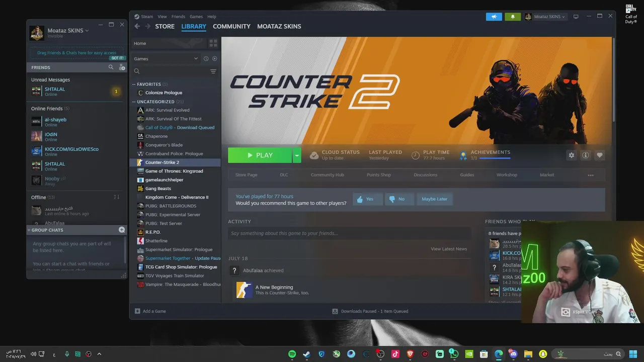Viewport: 644px width, 362px height.
Task: Open TikTok from the taskbar
Action: pyautogui.click(x=395, y=354)
